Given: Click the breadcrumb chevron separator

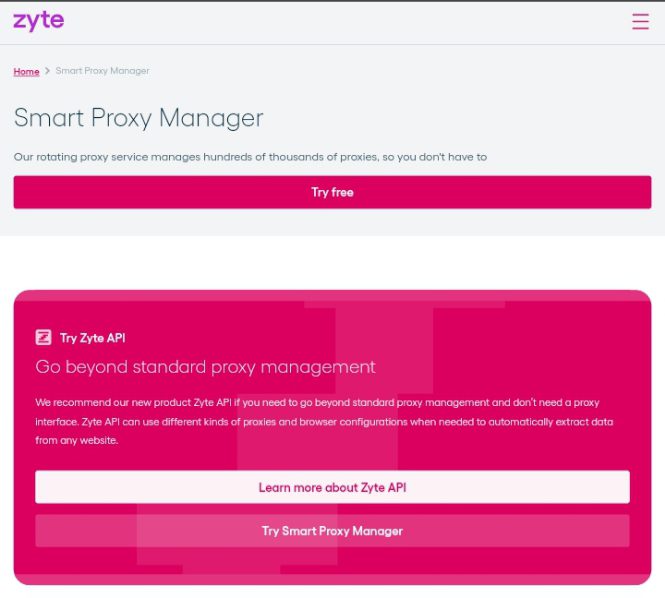Looking at the screenshot, I should pyautogui.click(x=47, y=70).
